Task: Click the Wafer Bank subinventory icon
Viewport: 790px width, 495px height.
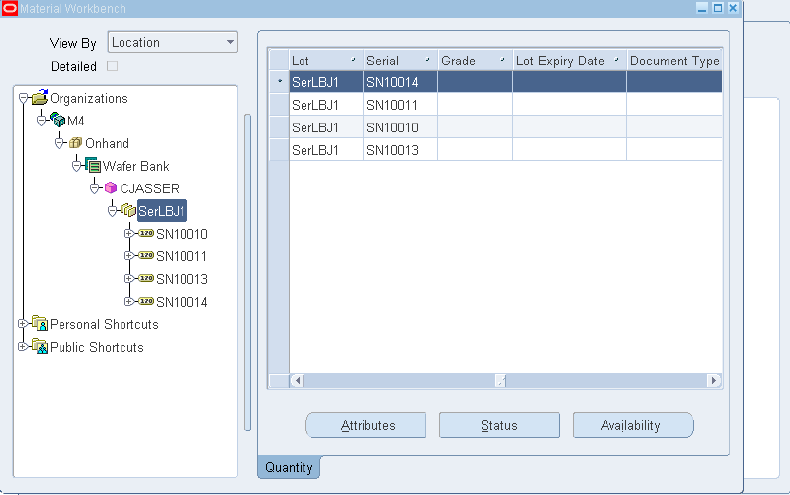Action: (93, 165)
